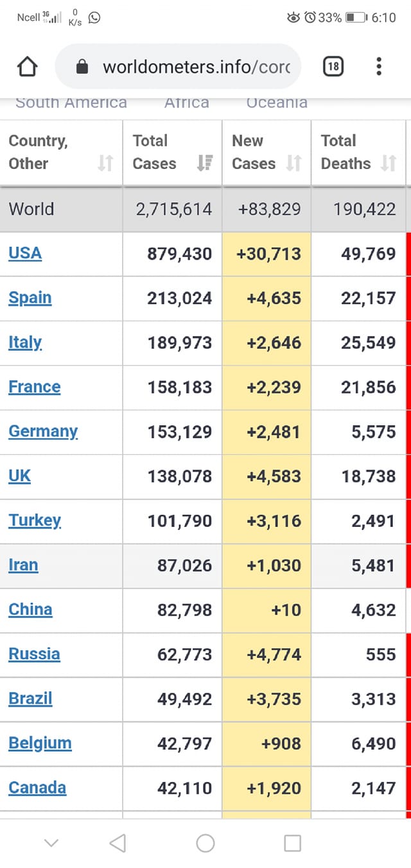Screen dimensions: 411x868
Task: Open the Chrome three-dot menu
Action: tap(379, 66)
